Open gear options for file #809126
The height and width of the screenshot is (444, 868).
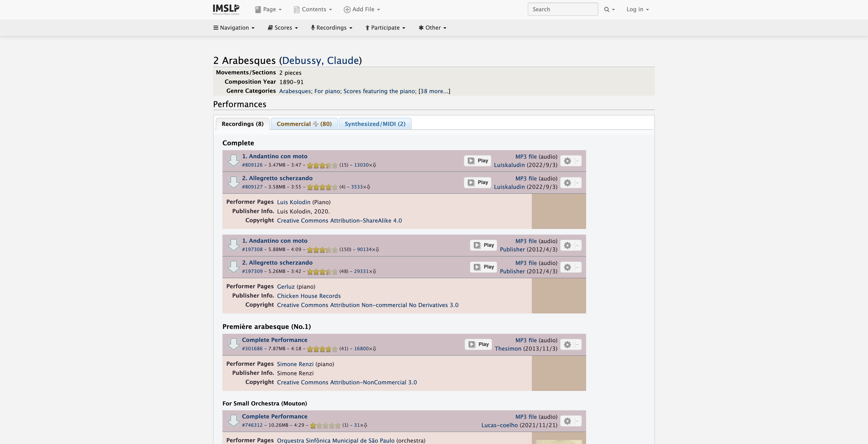570,161
